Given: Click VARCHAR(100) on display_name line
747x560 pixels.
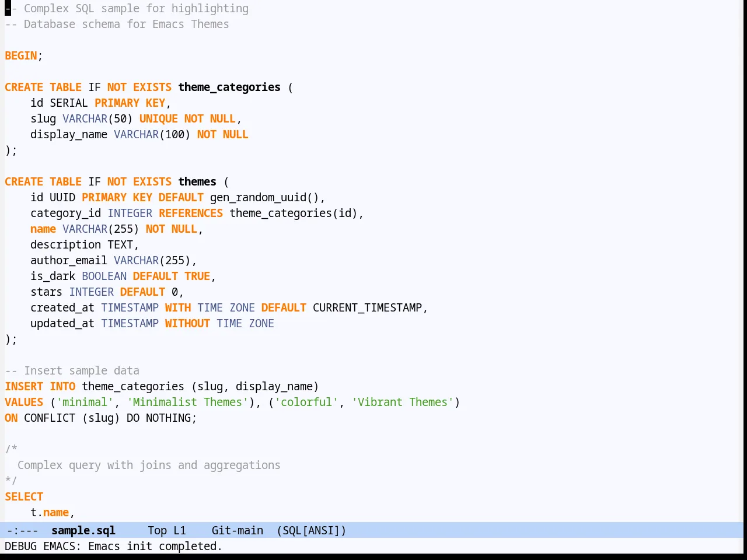Looking at the screenshot, I should click(152, 134).
